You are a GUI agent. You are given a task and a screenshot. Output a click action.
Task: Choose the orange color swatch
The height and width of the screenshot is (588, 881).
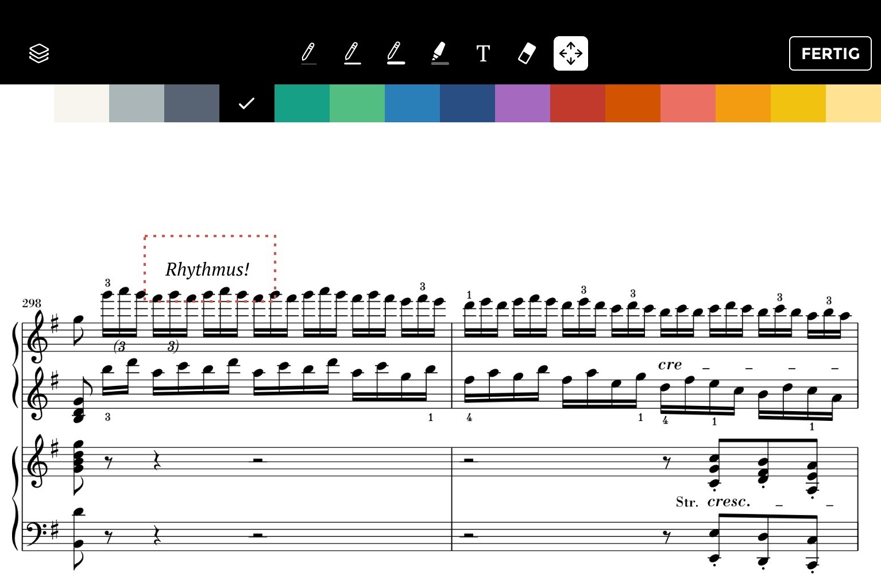click(743, 103)
